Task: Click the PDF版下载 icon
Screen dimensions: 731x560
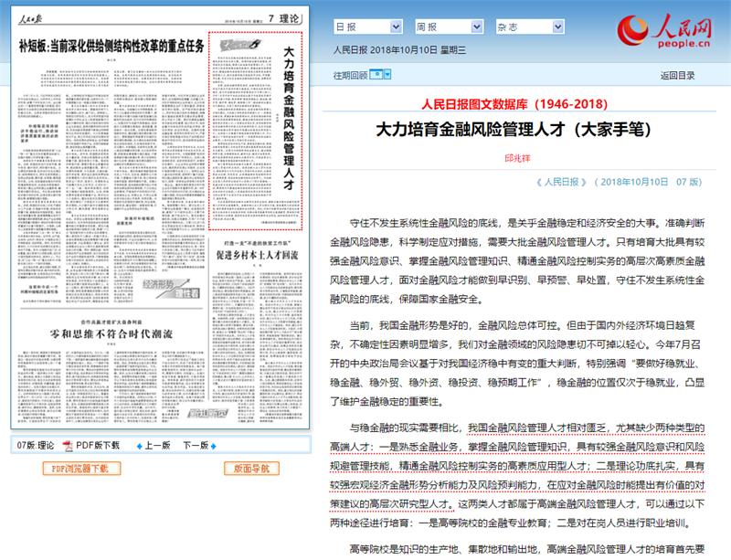Action: pyautogui.click(x=68, y=446)
